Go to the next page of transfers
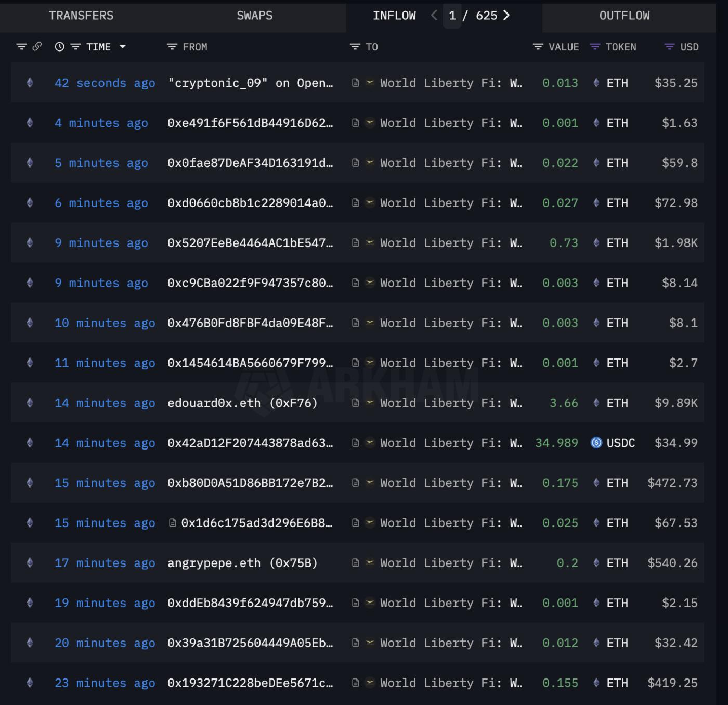The height and width of the screenshot is (705, 728). pos(506,16)
